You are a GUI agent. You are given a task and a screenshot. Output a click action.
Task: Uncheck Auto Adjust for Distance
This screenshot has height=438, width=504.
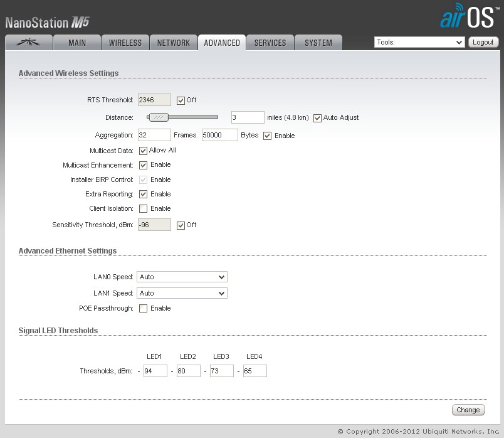(317, 118)
